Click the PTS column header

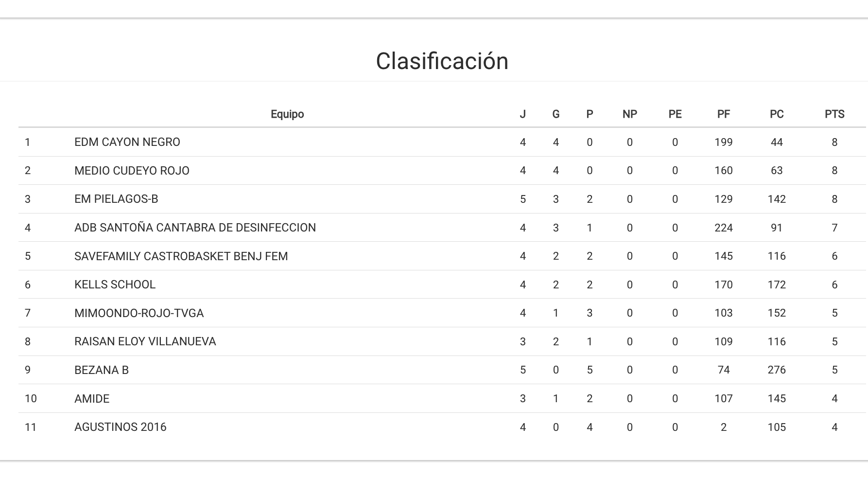coord(834,114)
